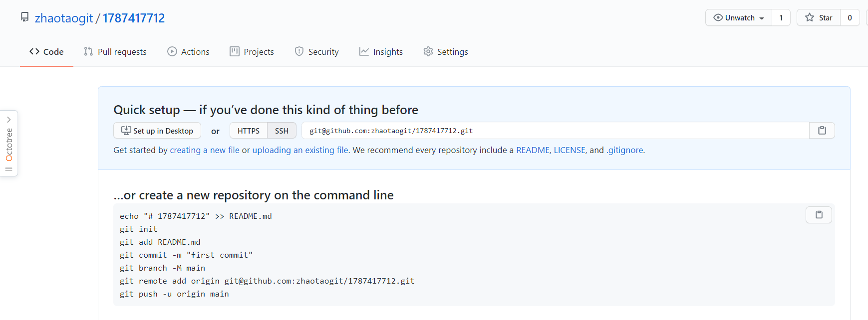Click the Quick setup heading text
The height and width of the screenshot is (320, 868).
[x=266, y=110]
